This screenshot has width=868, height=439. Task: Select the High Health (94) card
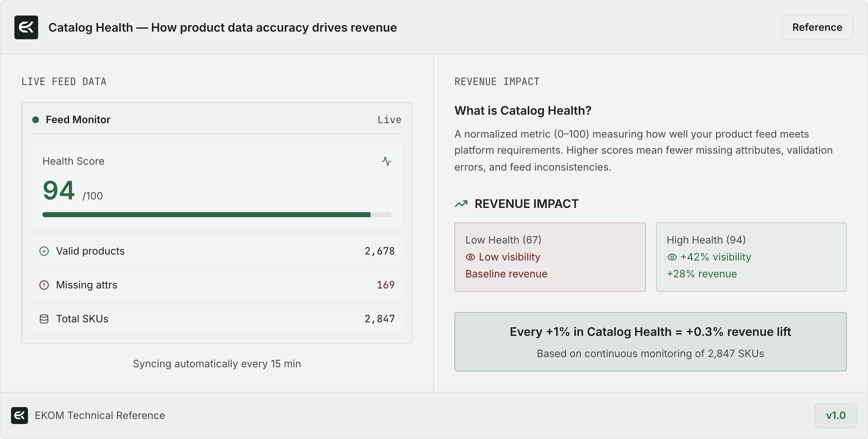(x=751, y=257)
